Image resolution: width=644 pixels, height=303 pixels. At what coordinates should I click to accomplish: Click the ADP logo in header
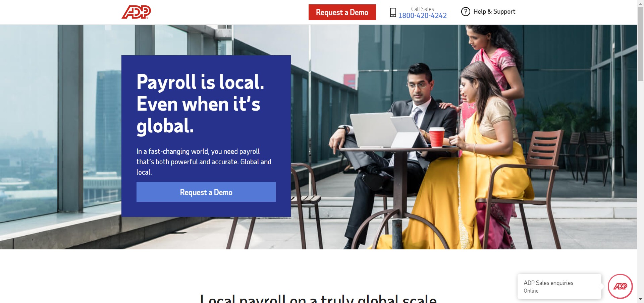[x=136, y=12]
